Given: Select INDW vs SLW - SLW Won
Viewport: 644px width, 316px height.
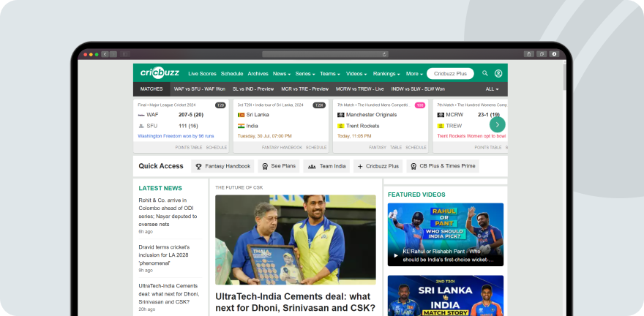Looking at the screenshot, I should coord(418,89).
